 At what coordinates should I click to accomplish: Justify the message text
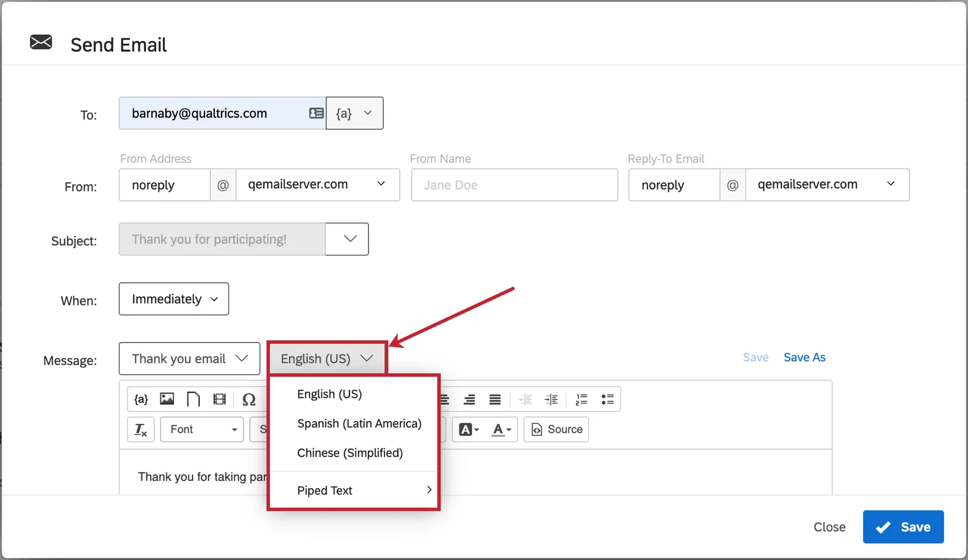coord(494,399)
